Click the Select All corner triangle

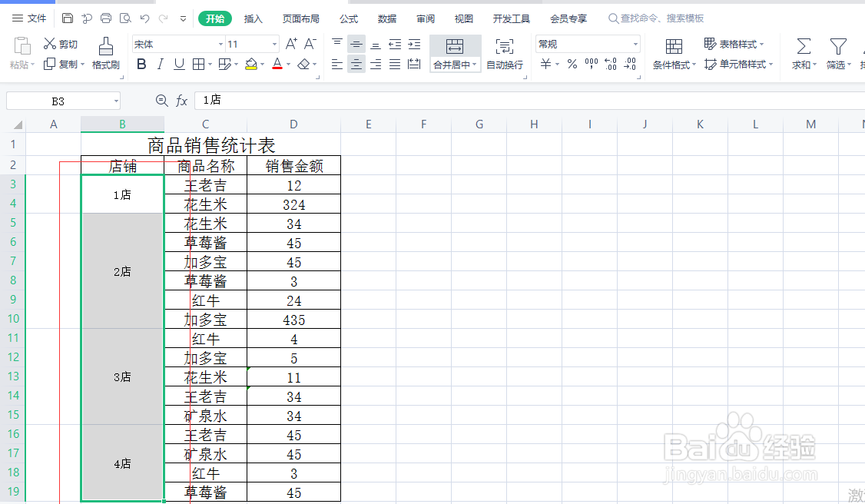[18, 124]
